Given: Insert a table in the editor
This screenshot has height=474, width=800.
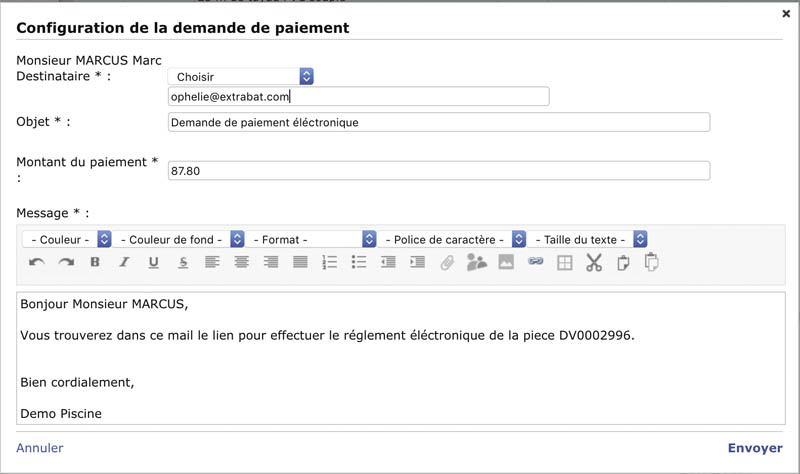Looking at the screenshot, I should coord(565,263).
